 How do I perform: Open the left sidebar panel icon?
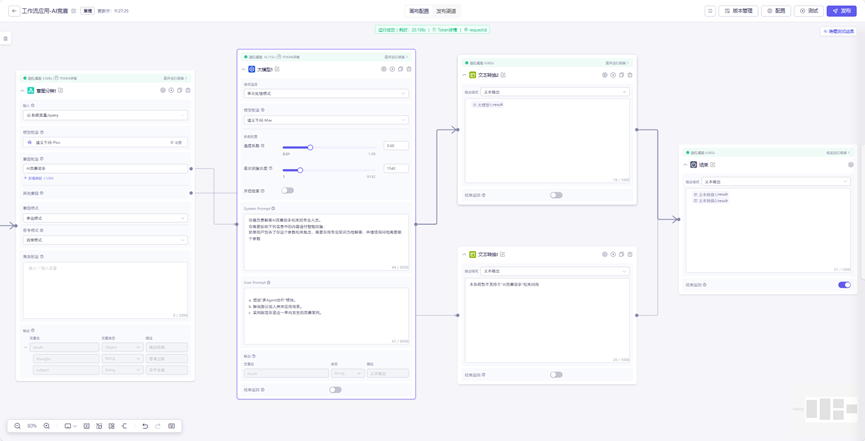(5, 38)
